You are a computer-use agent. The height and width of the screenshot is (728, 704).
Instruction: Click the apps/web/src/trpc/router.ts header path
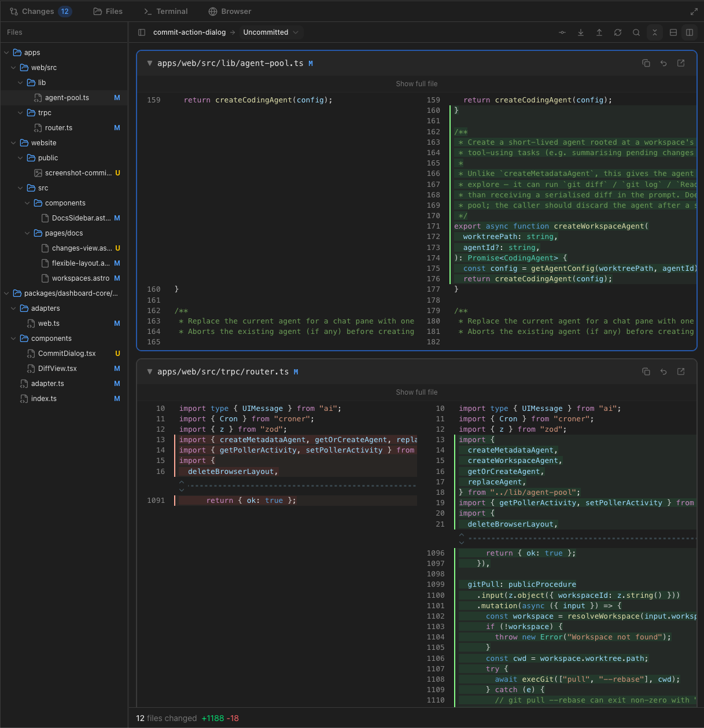click(x=223, y=372)
